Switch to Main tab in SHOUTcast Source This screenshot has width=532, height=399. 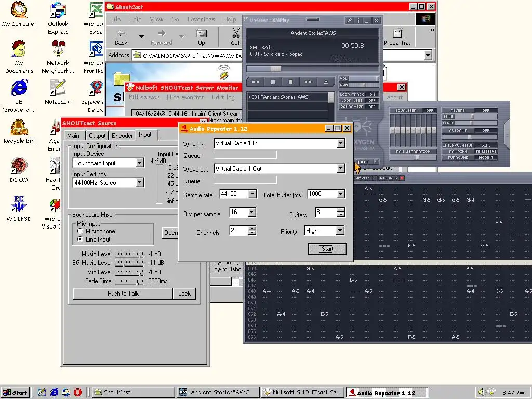(73, 136)
